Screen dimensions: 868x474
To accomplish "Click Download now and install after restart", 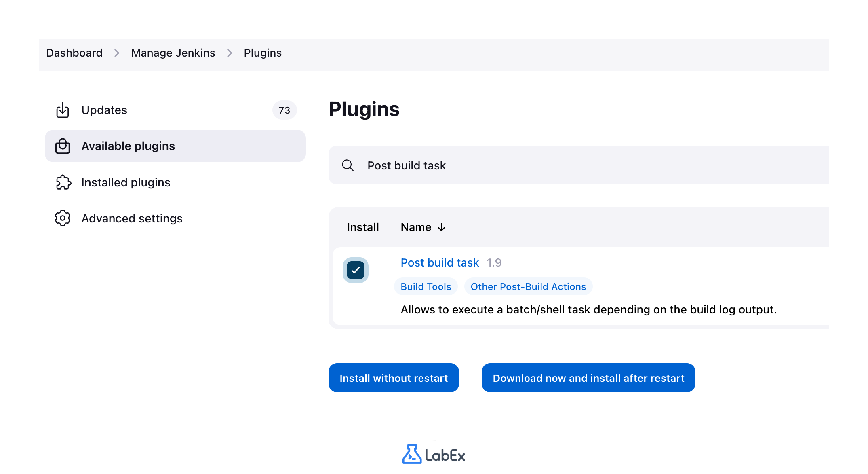I will click(x=588, y=378).
